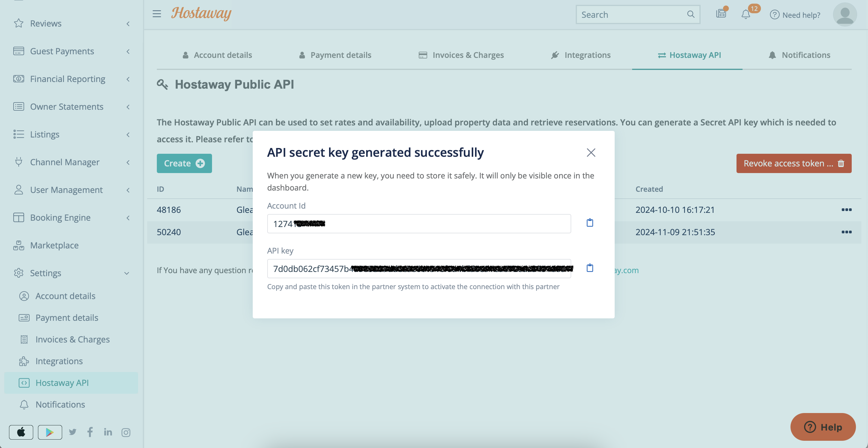
Task: Switch to Invoices & Charges tab
Action: pos(461,55)
